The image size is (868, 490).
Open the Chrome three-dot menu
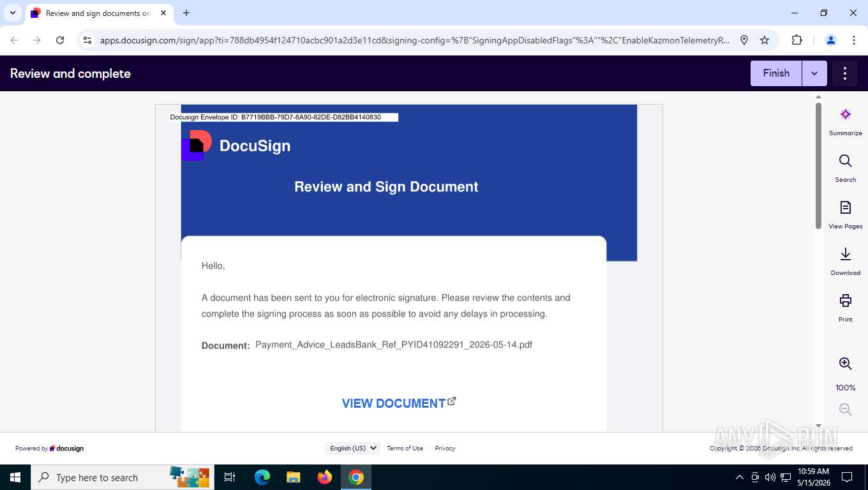pyautogui.click(x=854, y=40)
